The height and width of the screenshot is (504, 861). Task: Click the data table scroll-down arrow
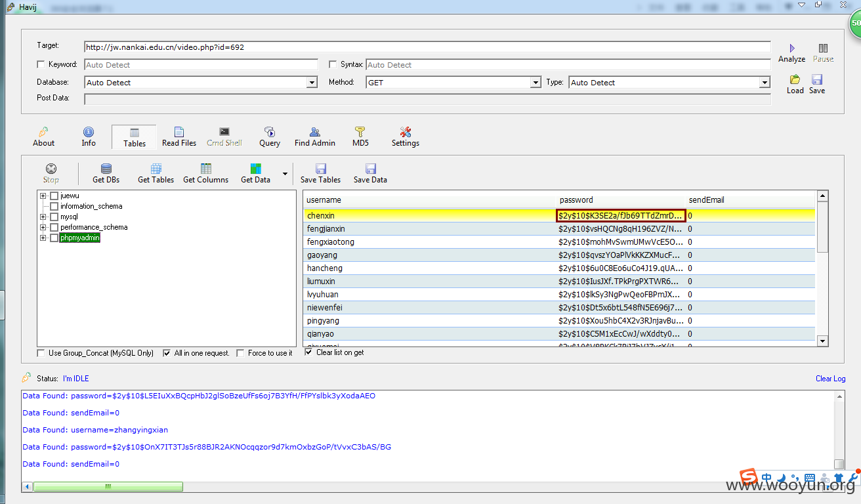822,341
